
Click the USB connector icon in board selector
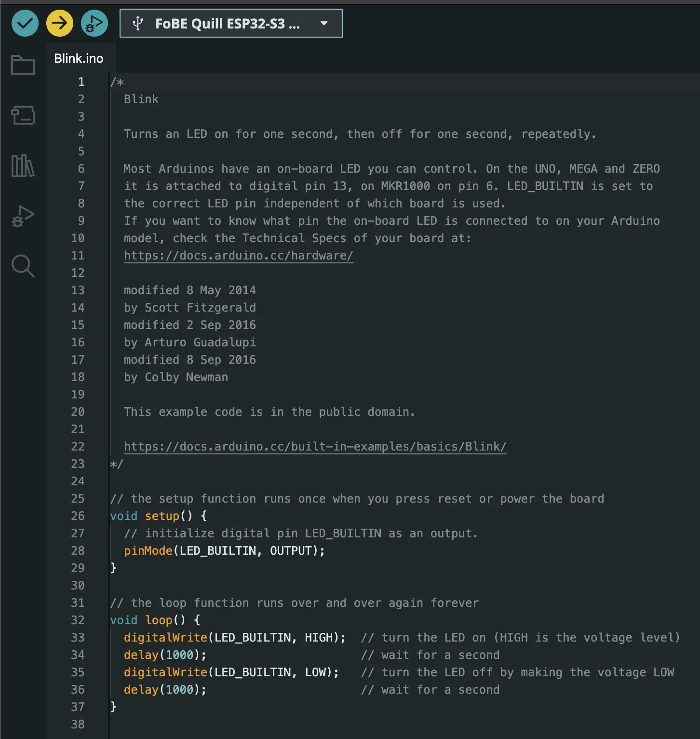138,23
